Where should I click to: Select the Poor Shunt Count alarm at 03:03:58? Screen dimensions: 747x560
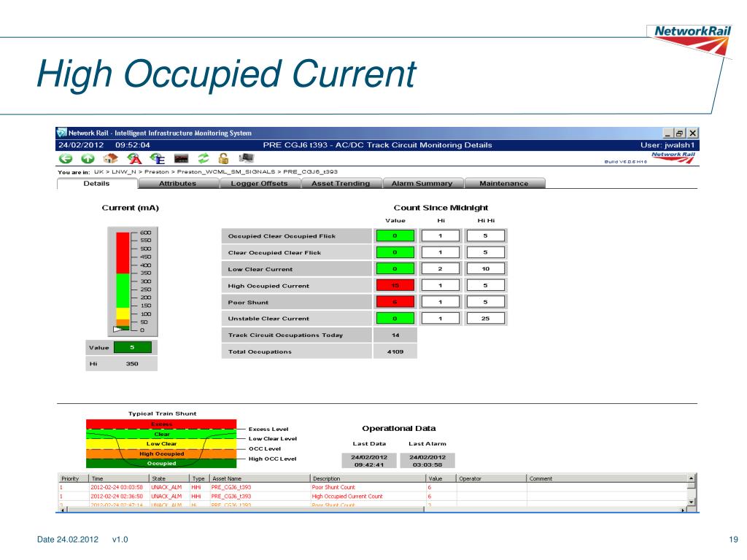(x=373, y=487)
